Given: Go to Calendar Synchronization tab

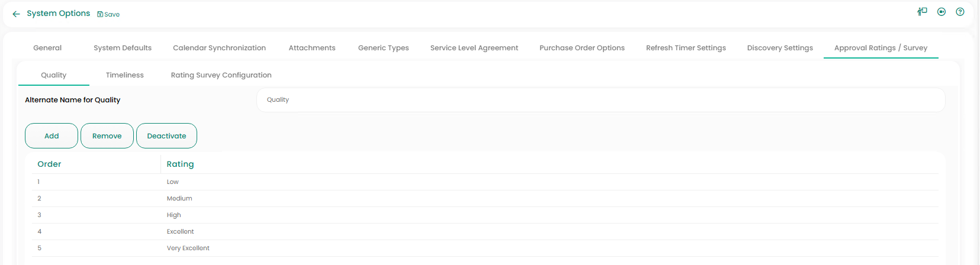Looking at the screenshot, I should pyautogui.click(x=219, y=48).
